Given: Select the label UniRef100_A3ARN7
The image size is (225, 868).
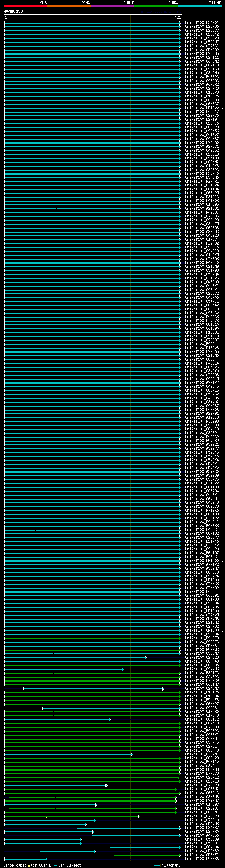Looking at the screenshot, I should click(x=202, y=754).
